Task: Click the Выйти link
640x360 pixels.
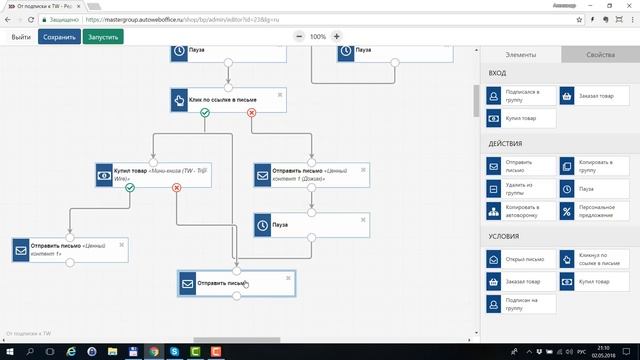Action: (21, 37)
